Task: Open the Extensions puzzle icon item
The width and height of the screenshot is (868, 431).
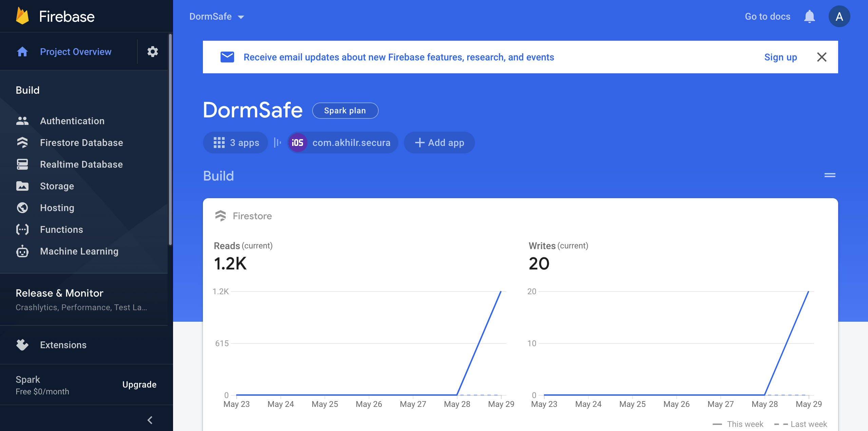Action: [x=22, y=345]
